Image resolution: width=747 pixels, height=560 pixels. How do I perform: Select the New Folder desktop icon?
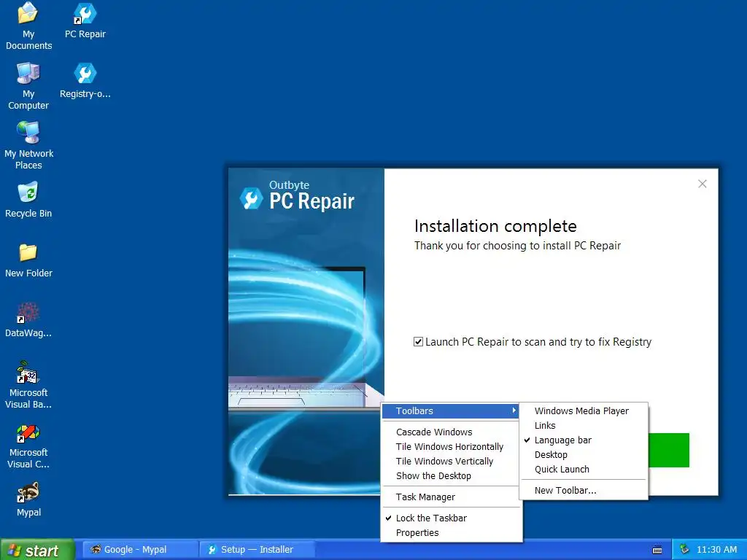[28, 260]
